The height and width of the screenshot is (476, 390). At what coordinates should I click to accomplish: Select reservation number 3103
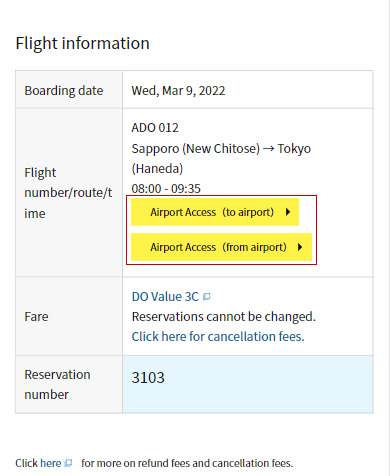coord(148,378)
